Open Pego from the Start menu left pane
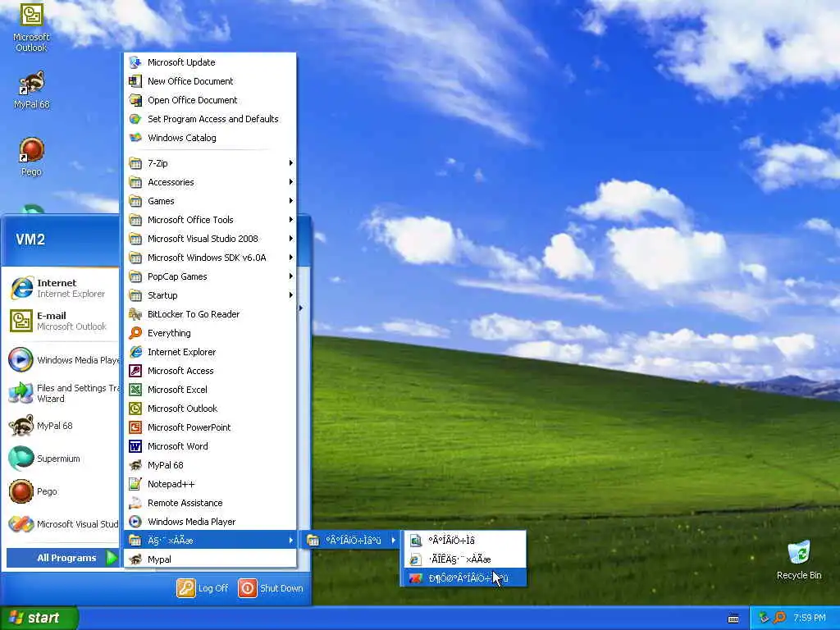 point(59,491)
